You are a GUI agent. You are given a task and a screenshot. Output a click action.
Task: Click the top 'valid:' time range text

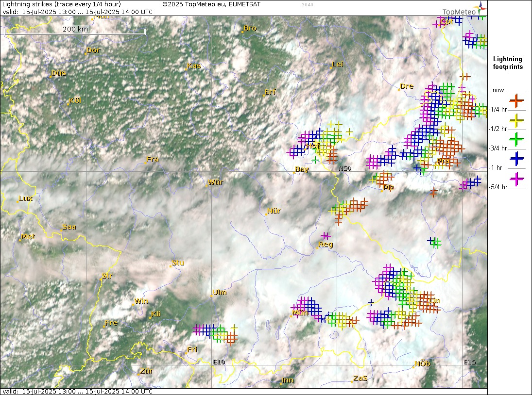pyautogui.click(x=77, y=12)
